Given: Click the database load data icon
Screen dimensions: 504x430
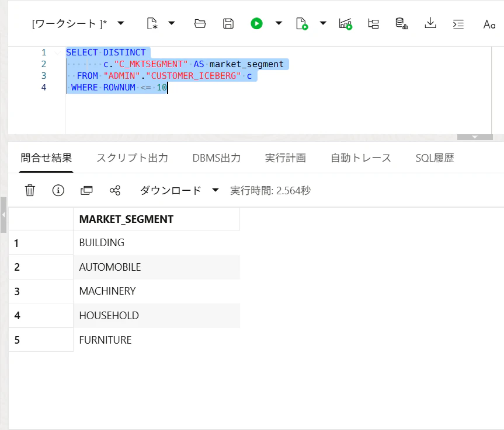Looking at the screenshot, I should coord(401,23).
